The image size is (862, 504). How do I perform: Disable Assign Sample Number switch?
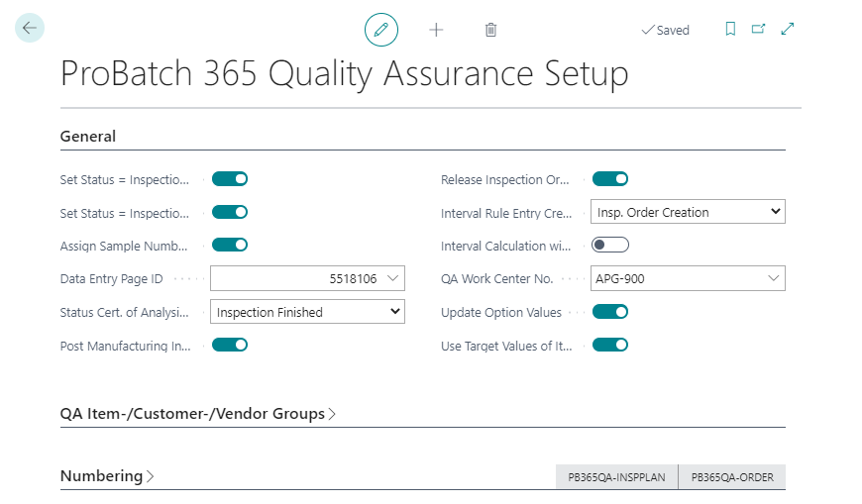(230, 246)
